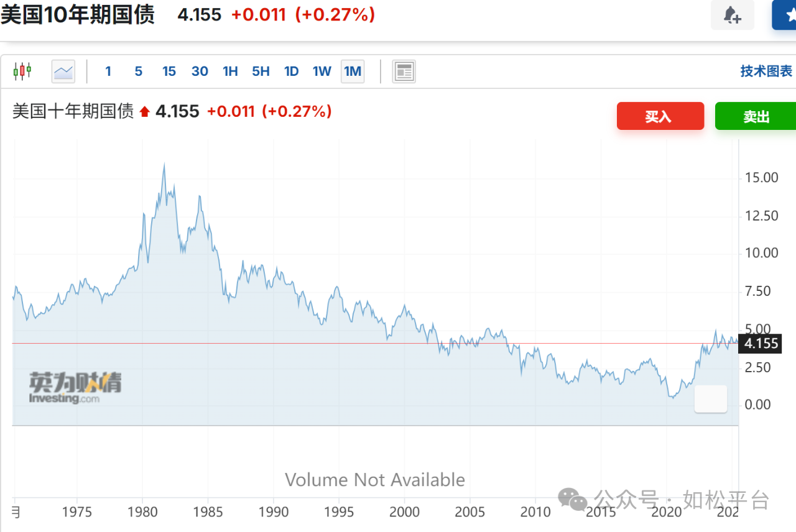Click the Investing.com watermark logo
Image resolution: width=796 pixels, height=532 pixels.
point(75,388)
